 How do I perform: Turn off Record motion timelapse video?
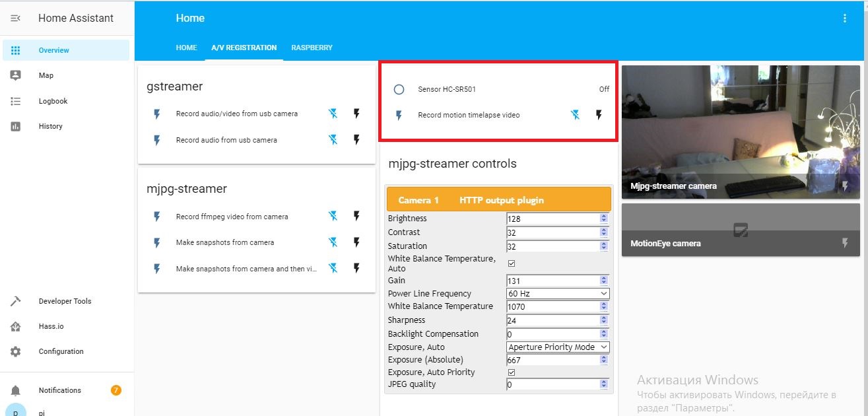tap(576, 115)
